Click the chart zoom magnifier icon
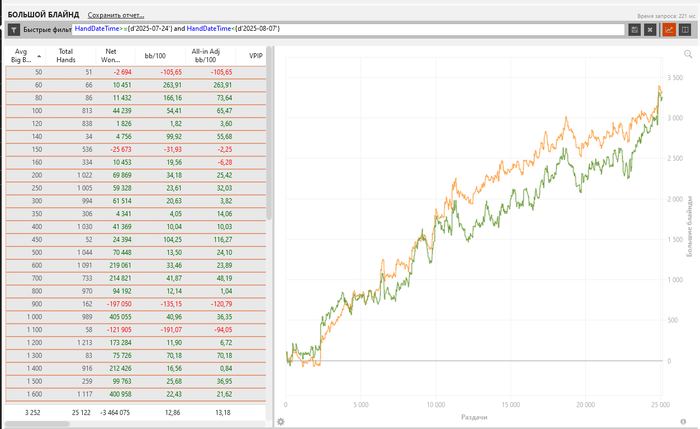The width and height of the screenshot is (700, 429). [688, 54]
